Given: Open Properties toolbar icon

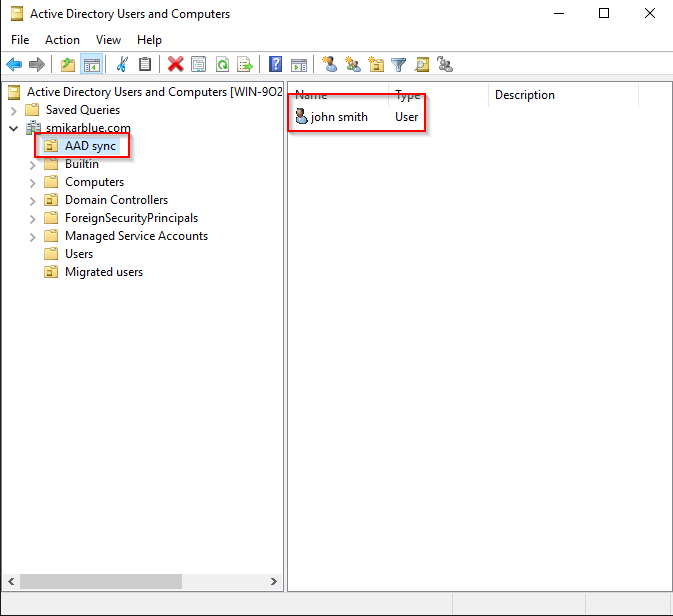Looking at the screenshot, I should point(198,64).
